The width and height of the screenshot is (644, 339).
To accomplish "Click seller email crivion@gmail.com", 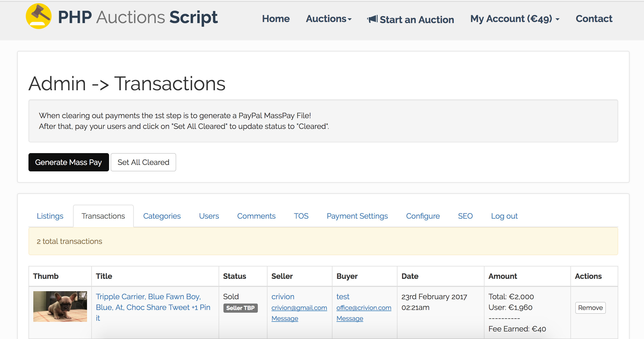I will [x=299, y=308].
